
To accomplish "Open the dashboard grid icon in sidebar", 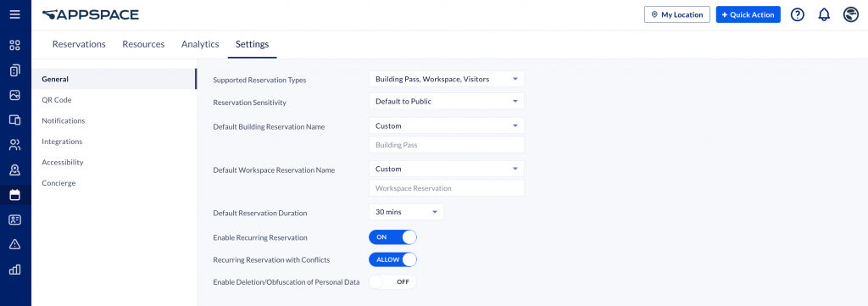I will click(15, 46).
